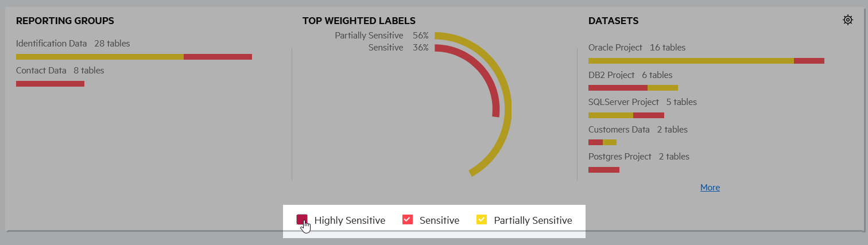
Task: Click the Customers Data dataset
Action: (x=619, y=130)
